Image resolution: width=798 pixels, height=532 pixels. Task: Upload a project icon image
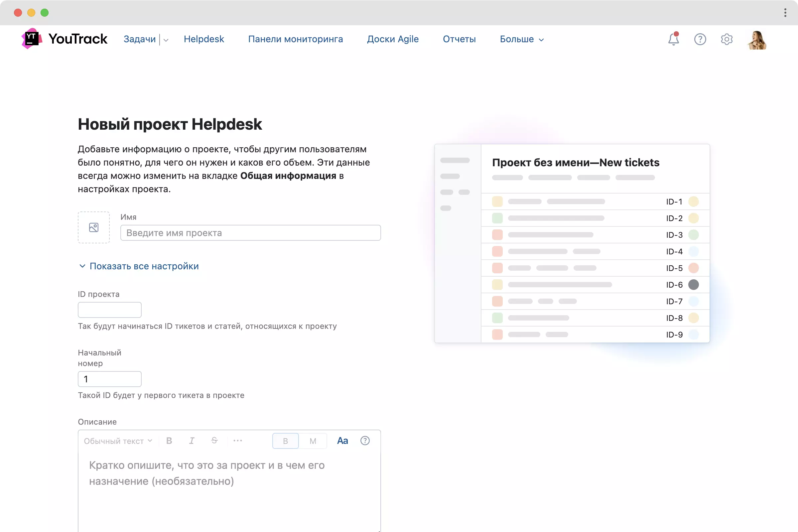pos(94,227)
